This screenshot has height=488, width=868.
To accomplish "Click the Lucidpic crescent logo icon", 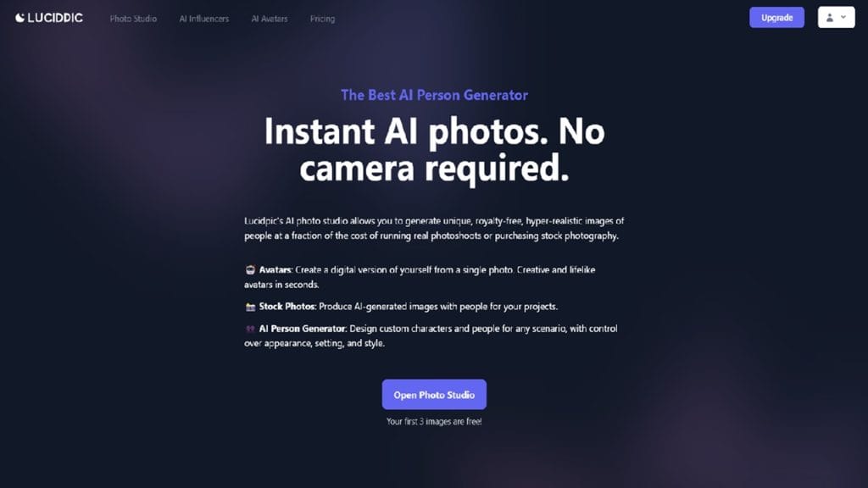I will [20, 18].
